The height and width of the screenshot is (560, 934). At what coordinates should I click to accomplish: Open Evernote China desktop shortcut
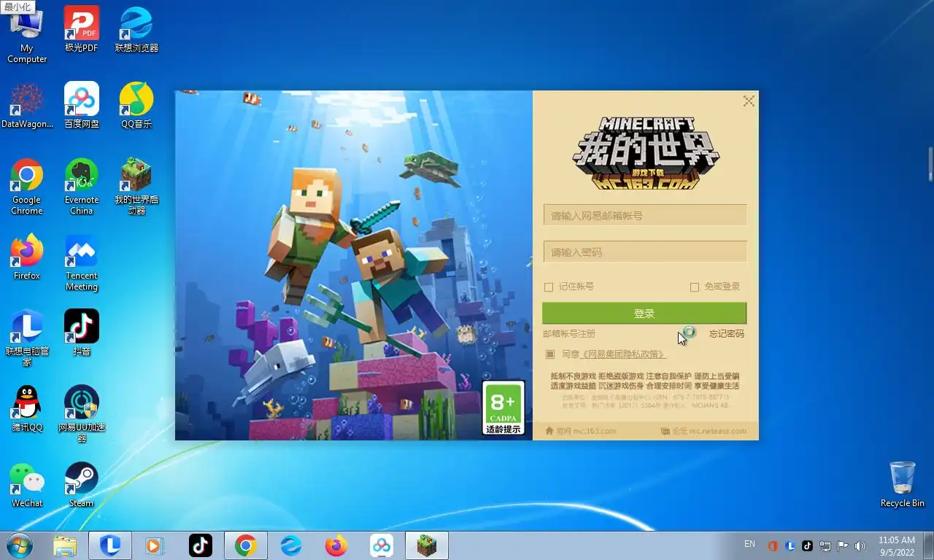click(x=82, y=187)
